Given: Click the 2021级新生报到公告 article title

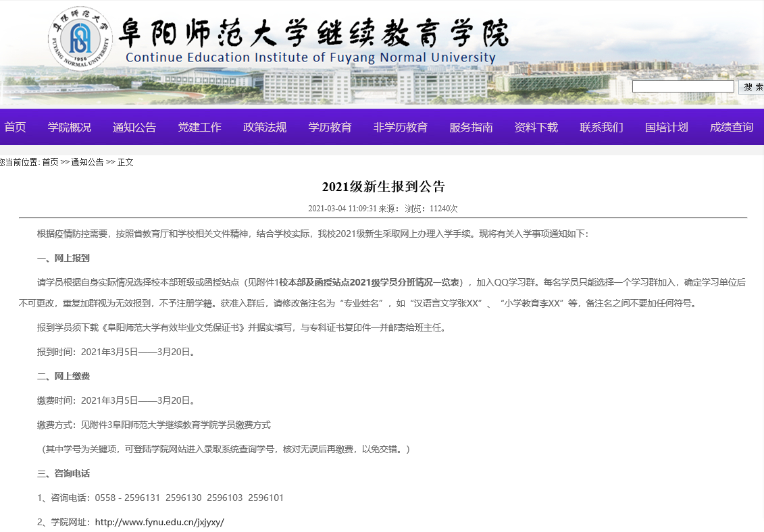Looking at the screenshot, I should click(x=383, y=187).
